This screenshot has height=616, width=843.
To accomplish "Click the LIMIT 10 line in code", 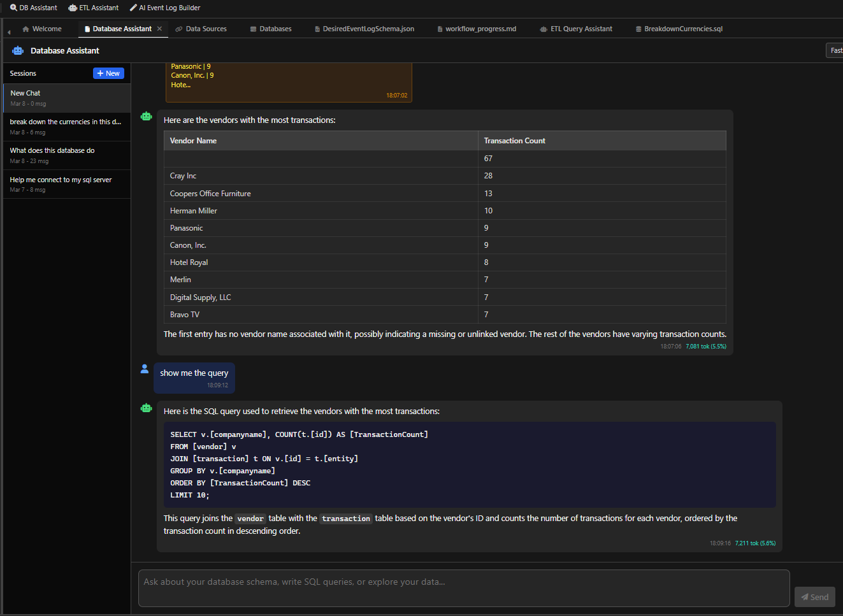I will (x=190, y=495).
